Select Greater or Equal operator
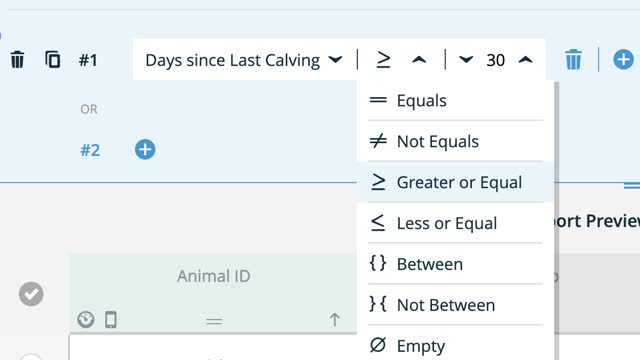Viewport: 640px width, 360px height. pyautogui.click(x=456, y=182)
